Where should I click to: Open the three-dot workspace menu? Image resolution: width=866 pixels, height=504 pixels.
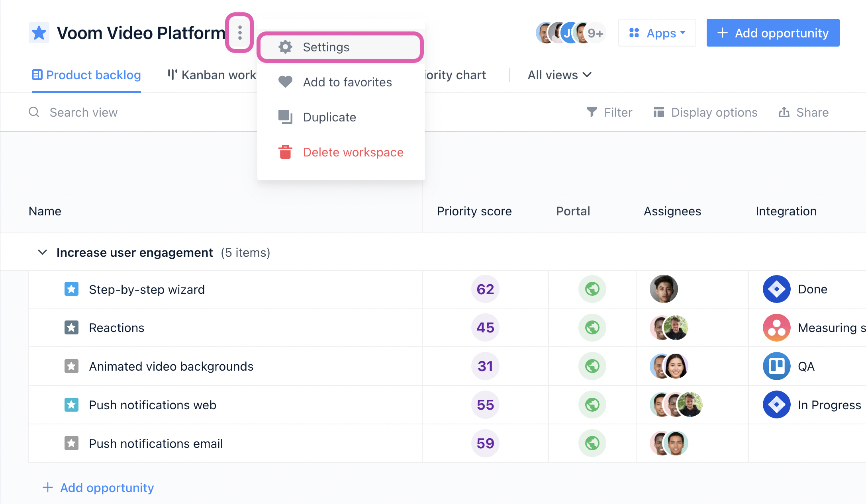click(240, 33)
